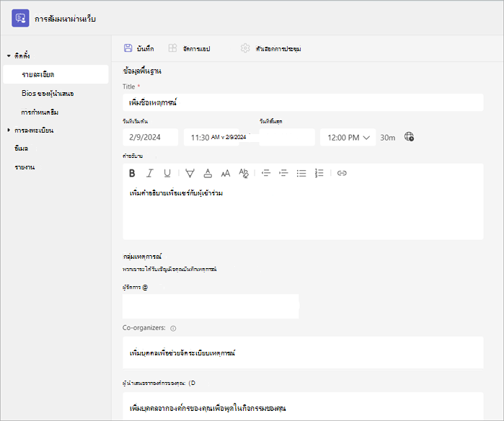
Task: Click into the description text area
Action: (303, 212)
